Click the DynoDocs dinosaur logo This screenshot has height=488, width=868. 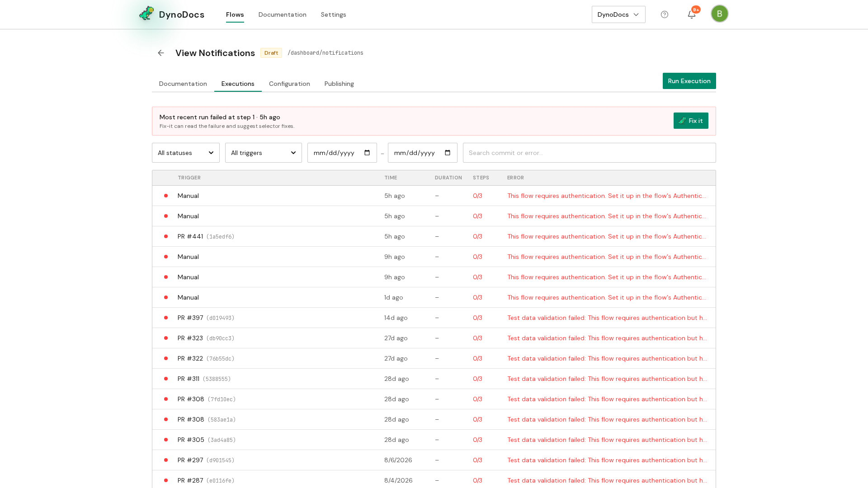(146, 14)
